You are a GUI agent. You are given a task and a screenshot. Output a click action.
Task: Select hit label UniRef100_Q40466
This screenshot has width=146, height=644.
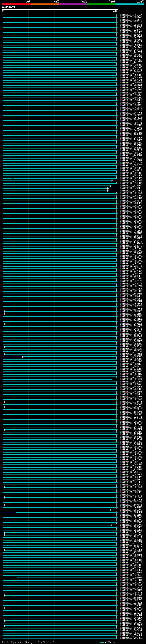131,180
